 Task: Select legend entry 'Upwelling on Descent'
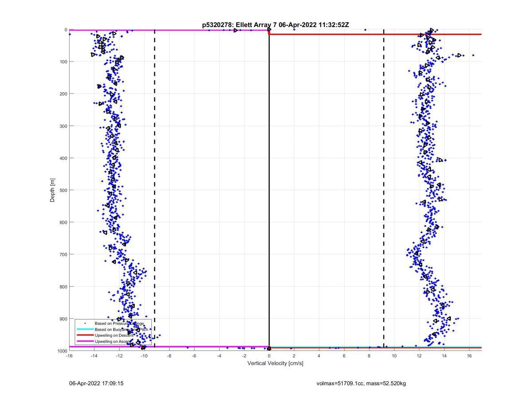tap(114, 335)
